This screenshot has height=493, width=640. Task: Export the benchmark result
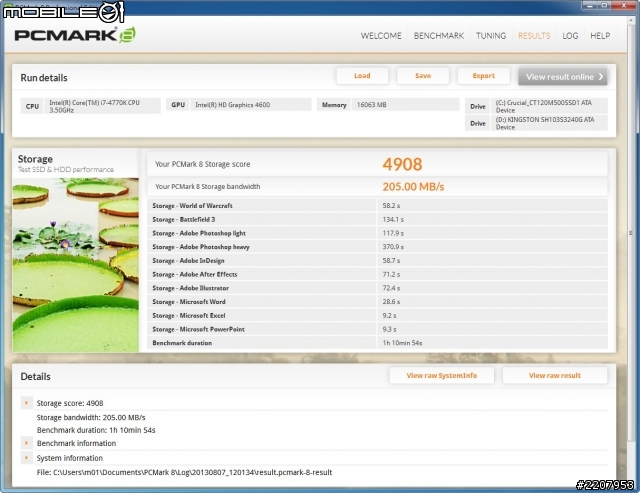coord(483,76)
